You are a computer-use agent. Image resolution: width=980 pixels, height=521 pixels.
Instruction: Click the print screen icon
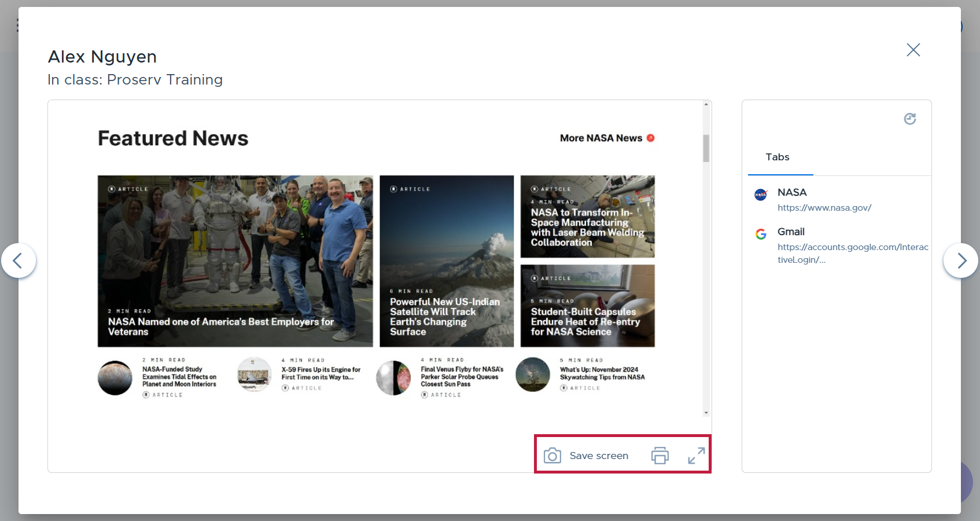click(660, 456)
